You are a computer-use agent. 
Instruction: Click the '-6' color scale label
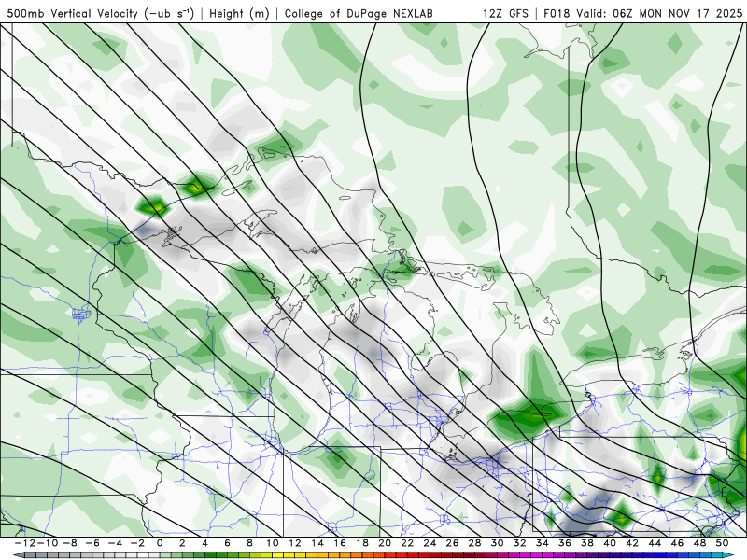point(92,543)
